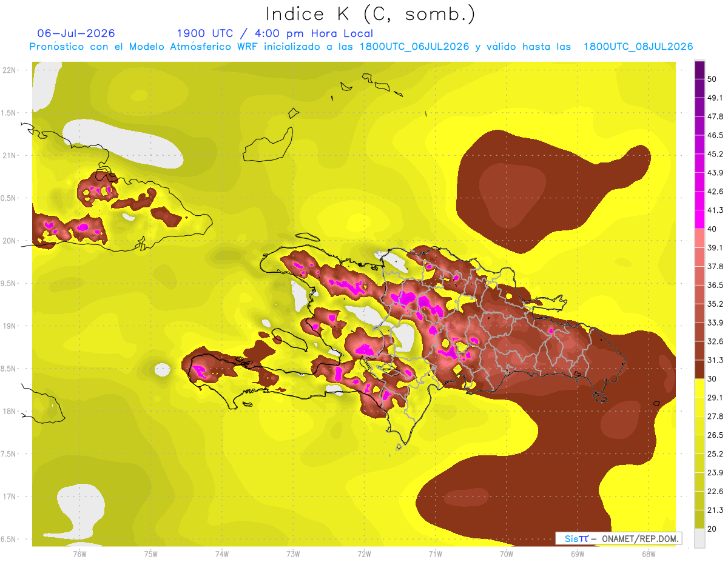Click the '17N' latitude label

tap(8, 497)
